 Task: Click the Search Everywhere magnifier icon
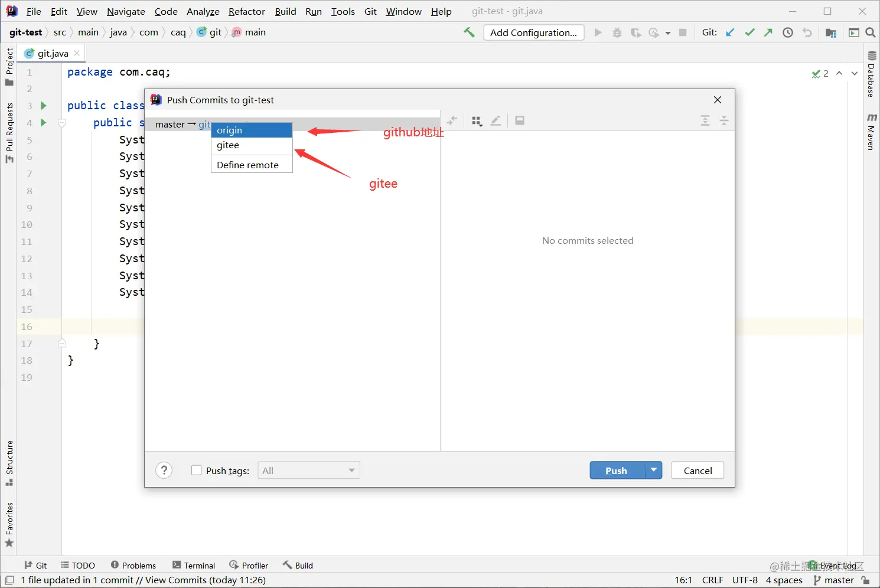[x=871, y=32]
